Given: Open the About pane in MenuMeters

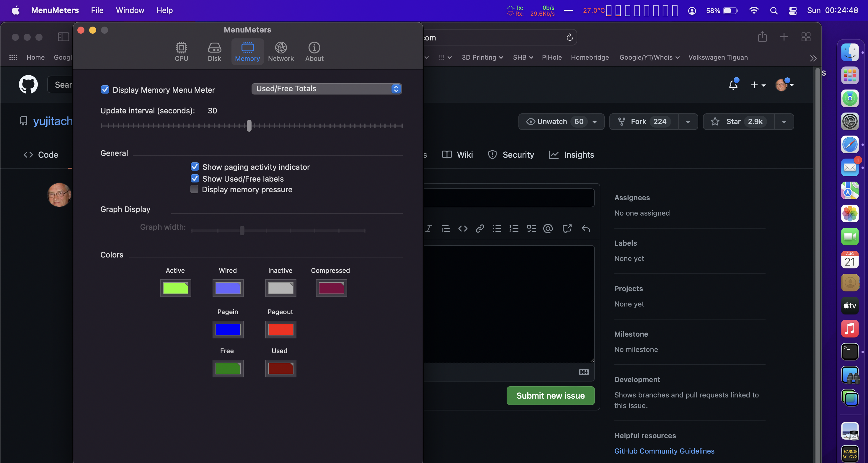Looking at the screenshot, I should pyautogui.click(x=314, y=51).
